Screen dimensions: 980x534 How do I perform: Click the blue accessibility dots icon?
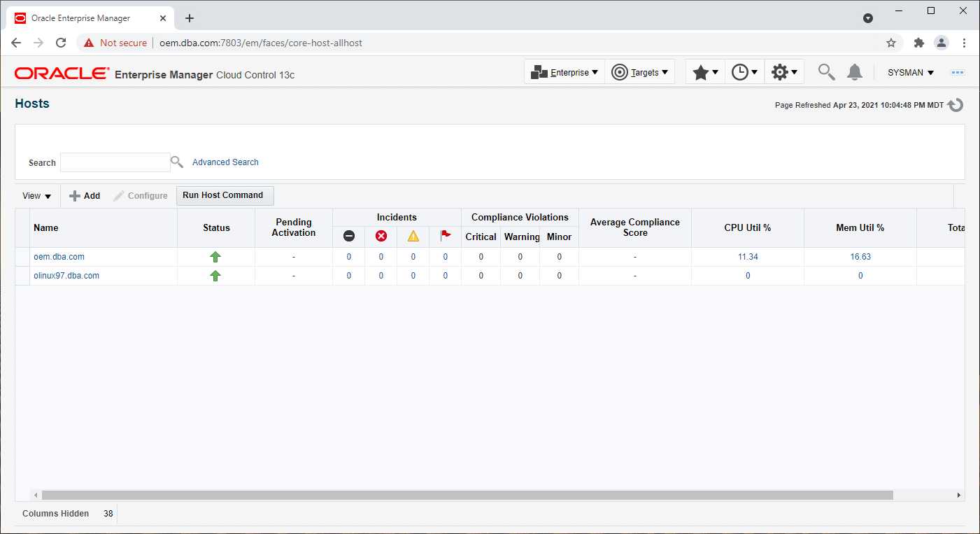[958, 73]
